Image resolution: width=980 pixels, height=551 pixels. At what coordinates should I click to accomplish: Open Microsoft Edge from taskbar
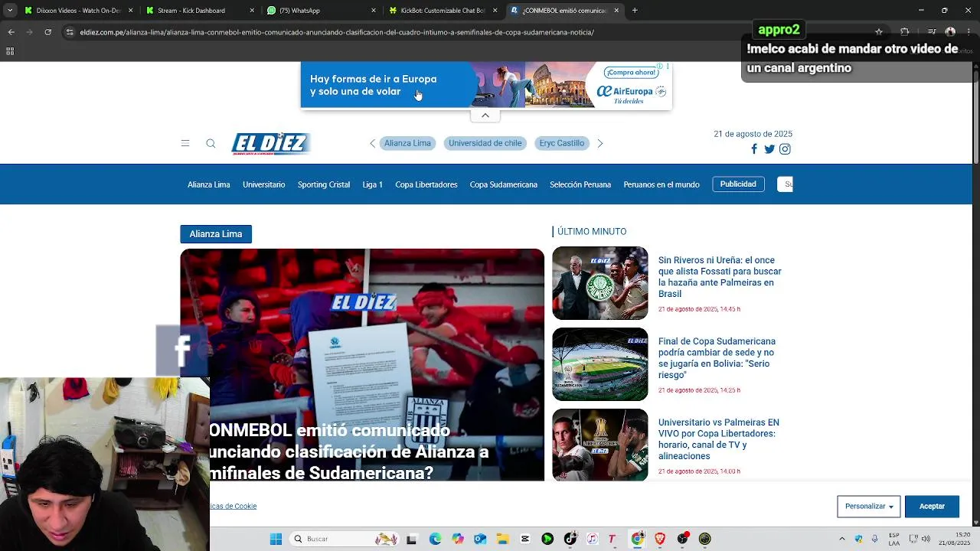435,539
